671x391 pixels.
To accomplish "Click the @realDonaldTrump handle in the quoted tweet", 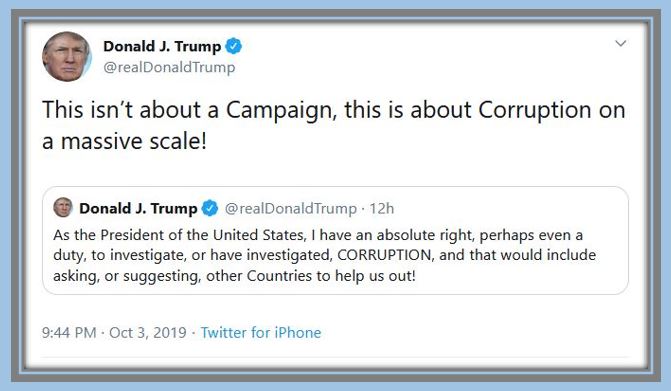I will [291, 208].
